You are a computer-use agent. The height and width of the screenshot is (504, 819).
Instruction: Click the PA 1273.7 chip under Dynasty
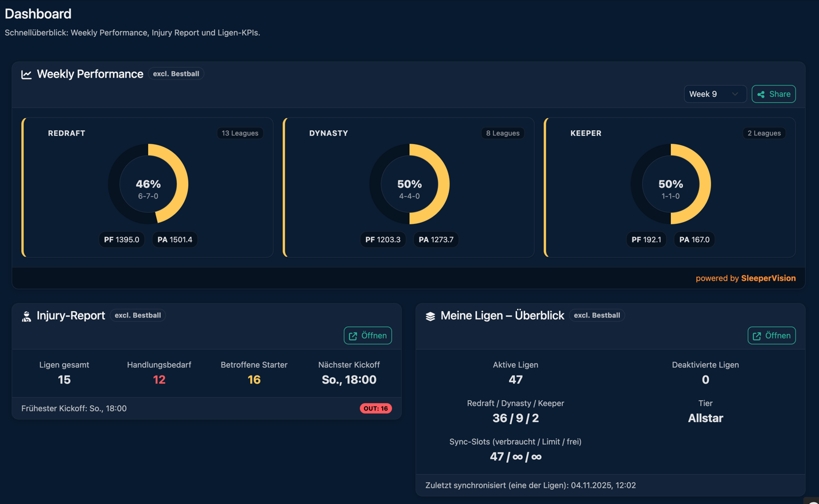tap(436, 239)
